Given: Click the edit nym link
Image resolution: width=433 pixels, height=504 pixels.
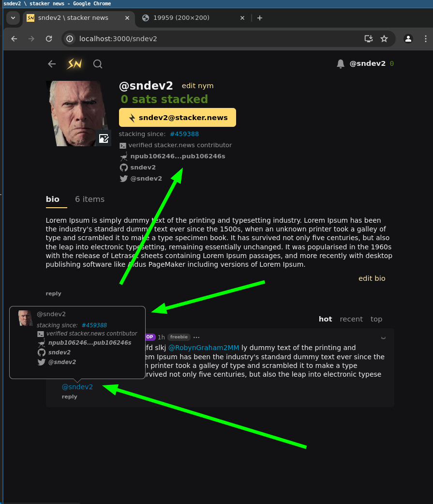Looking at the screenshot, I should (197, 86).
